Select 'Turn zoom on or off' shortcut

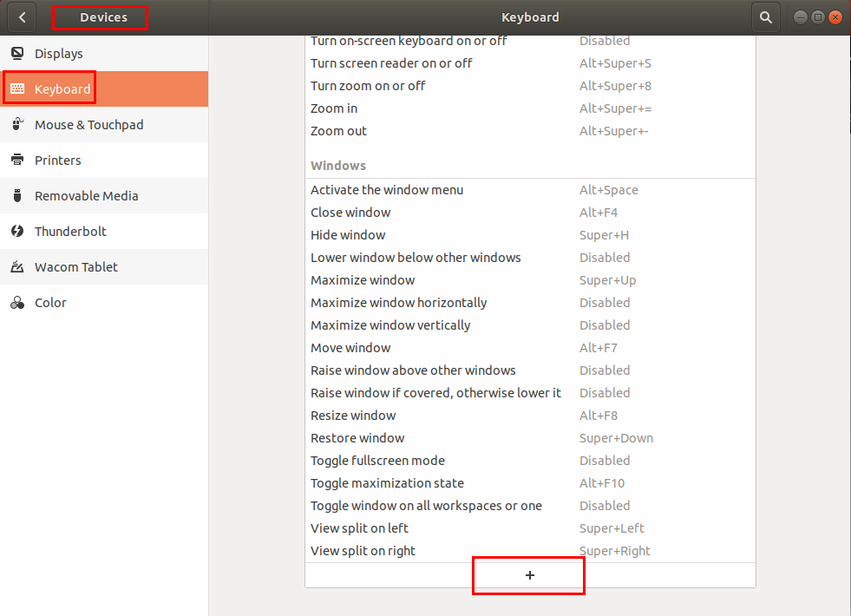coord(530,86)
